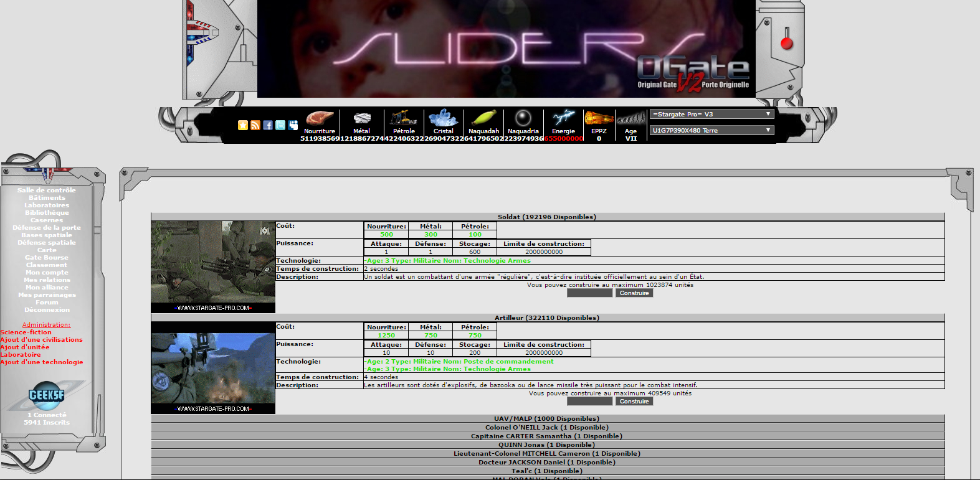
Task: Open Mon alliance menu item
Action: [x=47, y=288]
